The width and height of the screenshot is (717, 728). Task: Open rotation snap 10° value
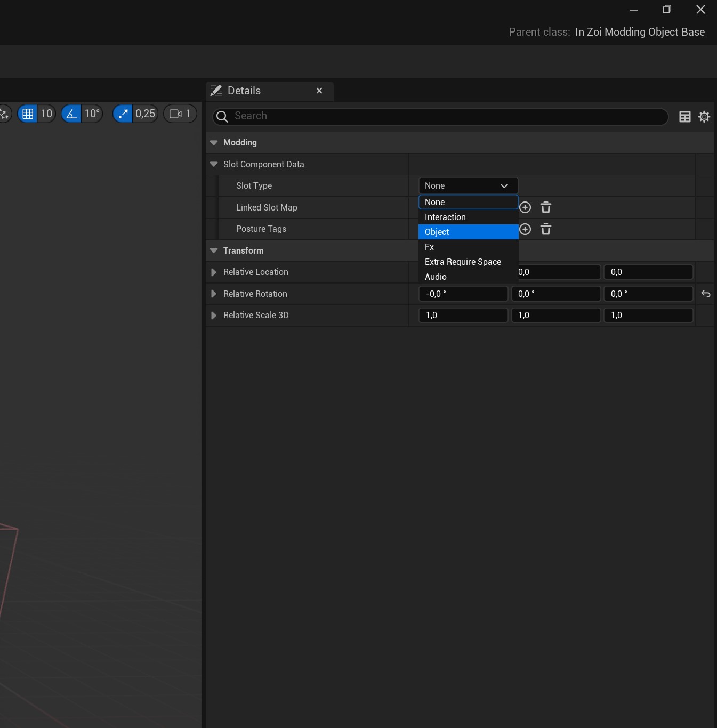coord(92,114)
